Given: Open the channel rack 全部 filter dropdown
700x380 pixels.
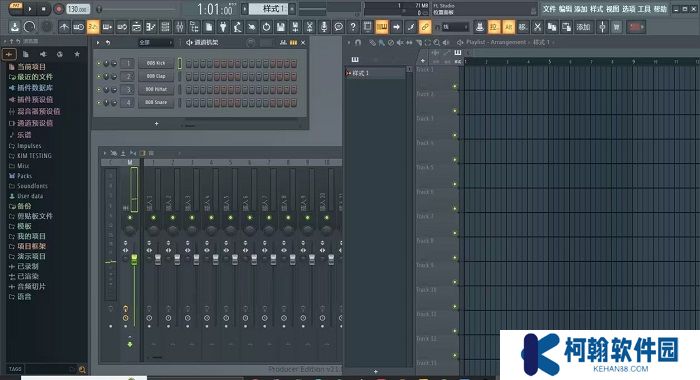Looking at the screenshot, I should 156,42.
